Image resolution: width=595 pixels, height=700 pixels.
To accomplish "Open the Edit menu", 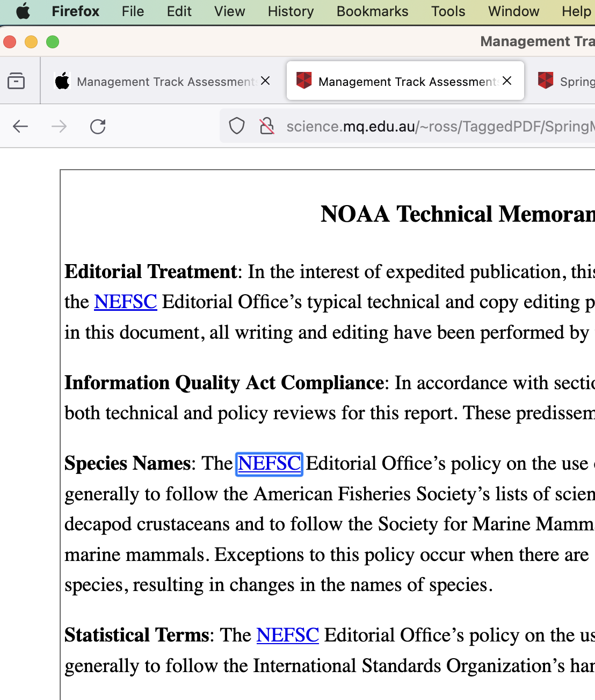I will pyautogui.click(x=179, y=11).
